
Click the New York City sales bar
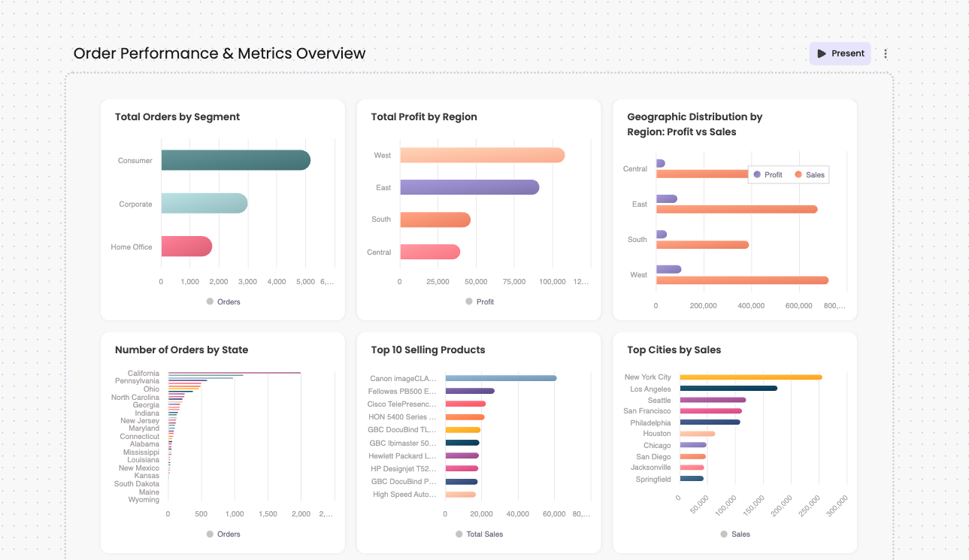point(750,377)
